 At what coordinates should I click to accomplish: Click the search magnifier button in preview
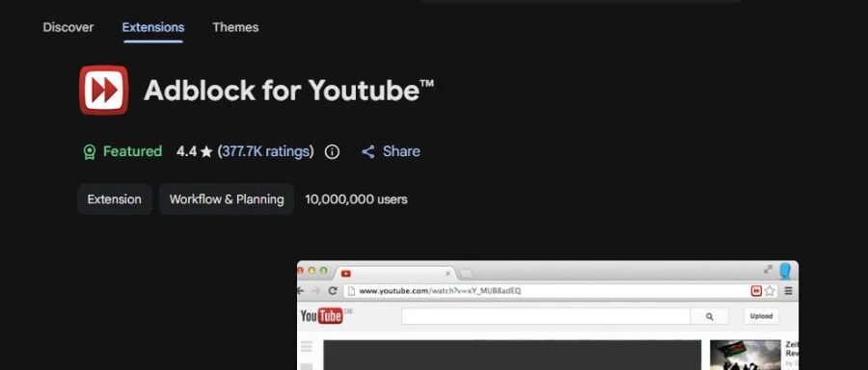pyautogui.click(x=710, y=317)
